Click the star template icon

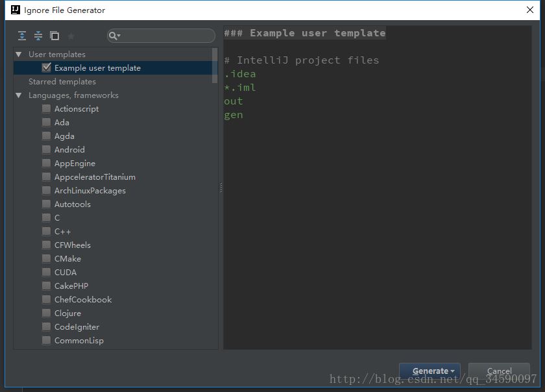(71, 36)
